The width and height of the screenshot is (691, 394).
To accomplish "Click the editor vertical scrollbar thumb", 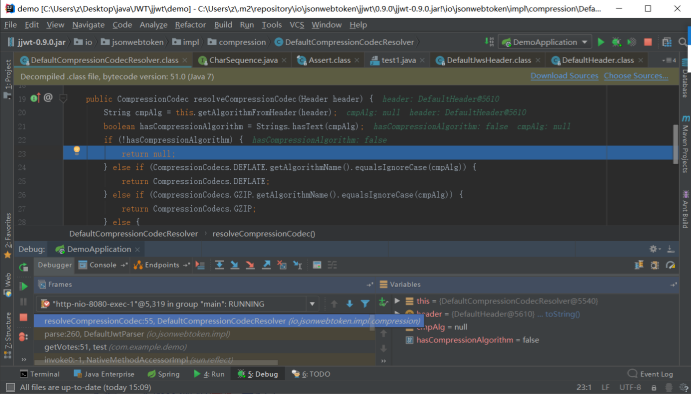I will pyautogui.click(x=675, y=144).
